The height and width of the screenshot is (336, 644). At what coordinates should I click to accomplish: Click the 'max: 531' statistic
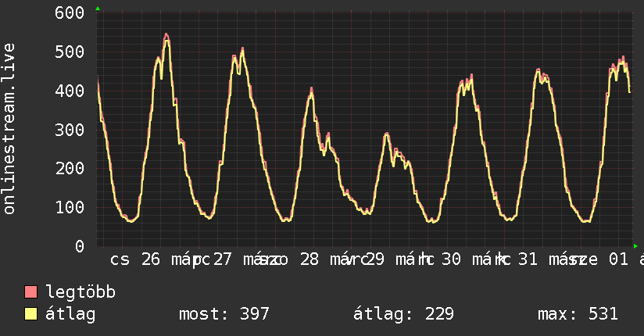(x=578, y=314)
